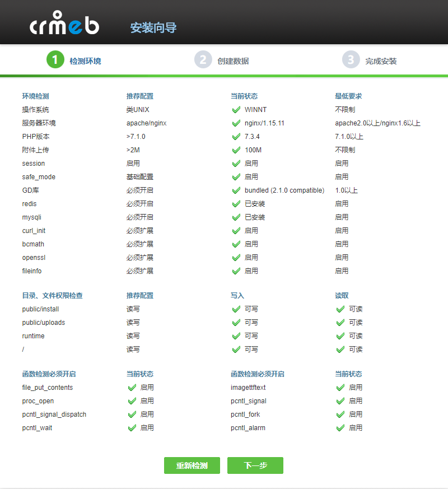Open the 创建数据 step tab
This screenshot has width=448, height=489.
(x=233, y=61)
